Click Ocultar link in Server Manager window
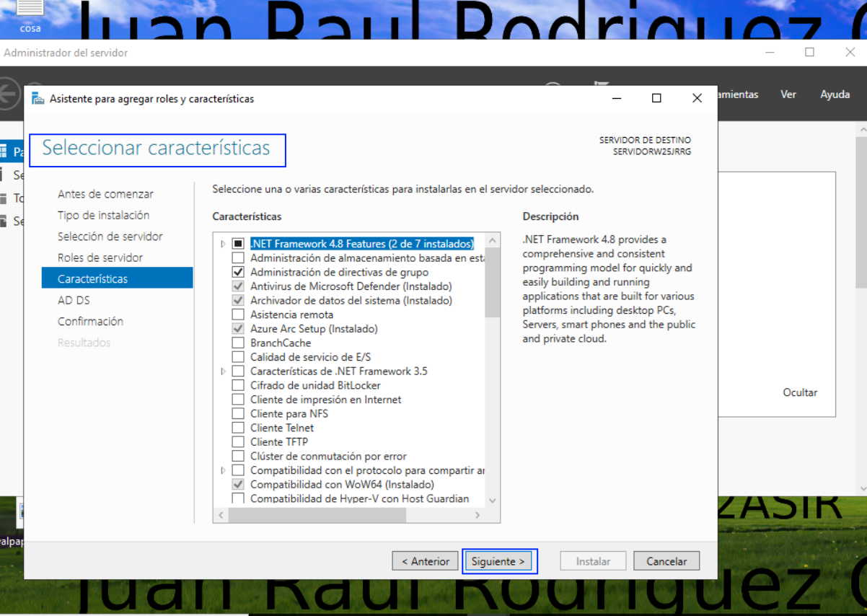Image resolution: width=867 pixels, height=616 pixels. pyautogui.click(x=800, y=392)
